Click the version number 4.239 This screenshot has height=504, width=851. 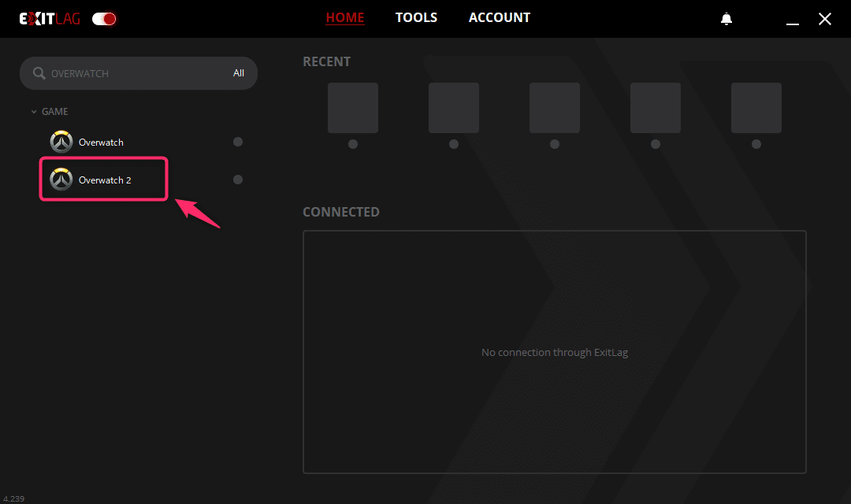pyautogui.click(x=13, y=498)
